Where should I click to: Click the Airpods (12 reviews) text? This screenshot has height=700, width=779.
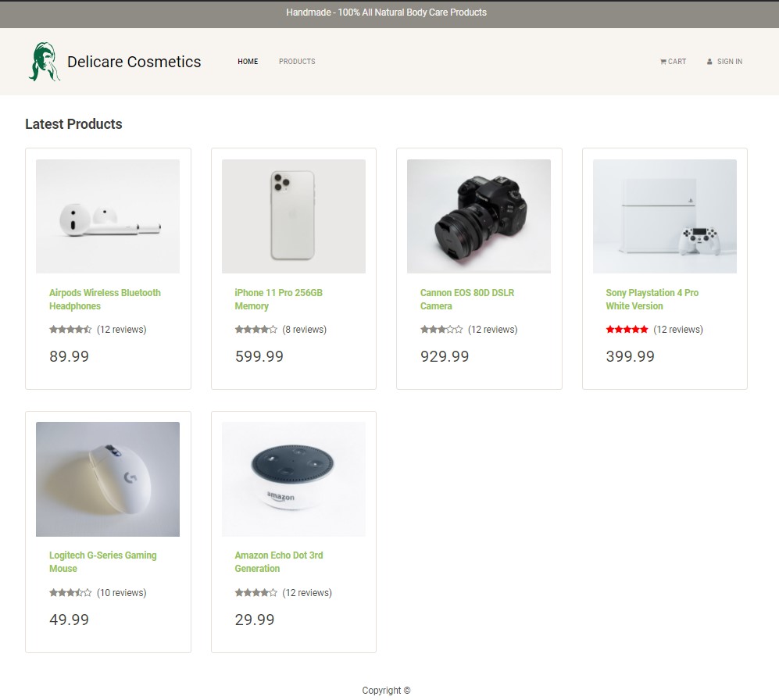[121, 330]
